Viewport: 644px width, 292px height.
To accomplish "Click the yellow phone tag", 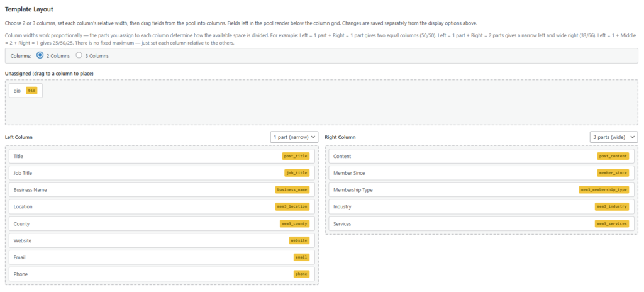I will [301, 274].
